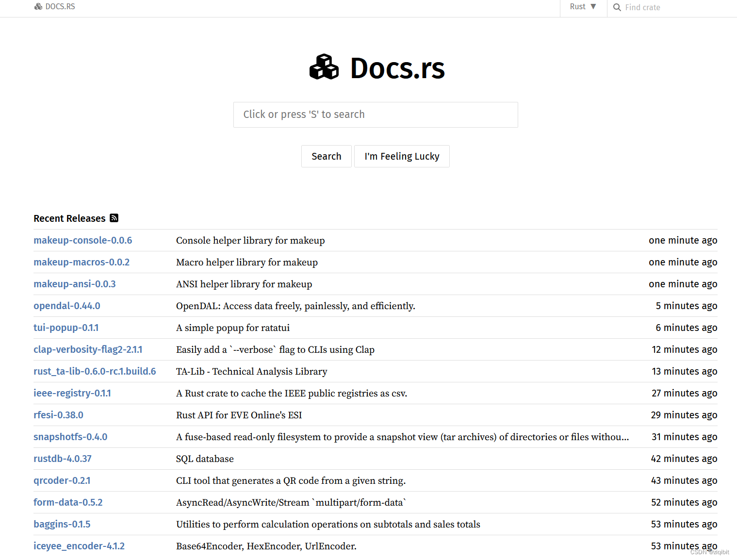The width and height of the screenshot is (737, 560).
Task: Click the DOCS.RS home link in header
Action: (55, 7)
